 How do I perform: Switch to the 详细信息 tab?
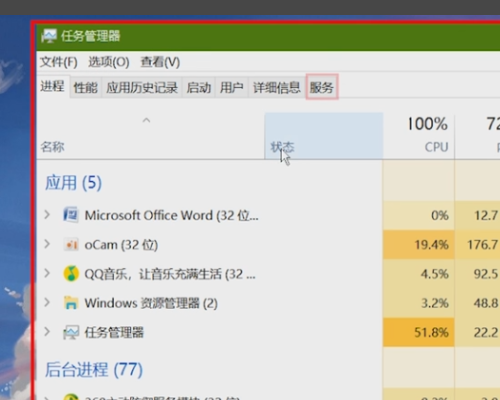[x=277, y=88]
